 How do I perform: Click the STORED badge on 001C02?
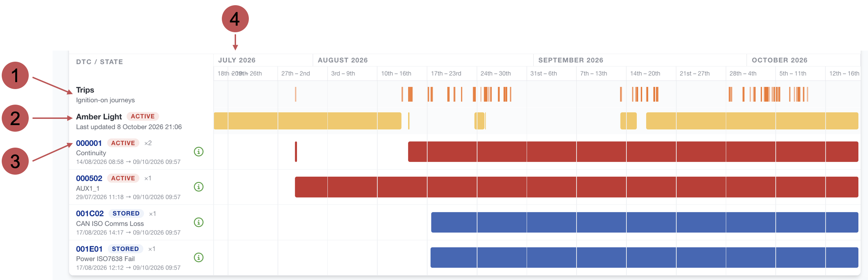[x=126, y=213]
